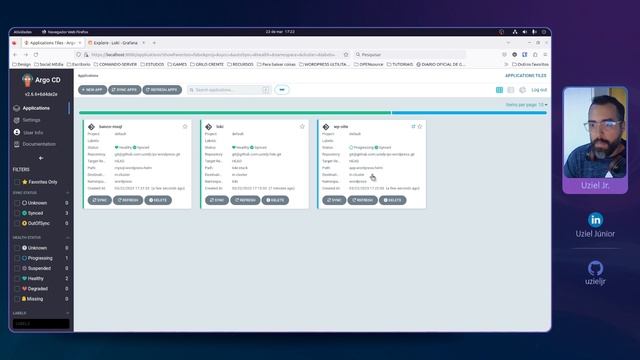
Task: Check the Unknown health status filter
Action: 17,248
